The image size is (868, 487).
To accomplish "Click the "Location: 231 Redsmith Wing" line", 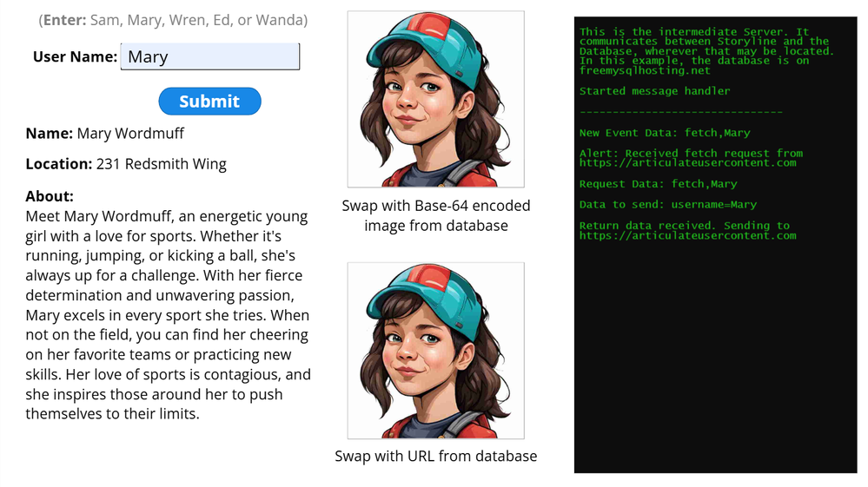I will click(x=126, y=164).
